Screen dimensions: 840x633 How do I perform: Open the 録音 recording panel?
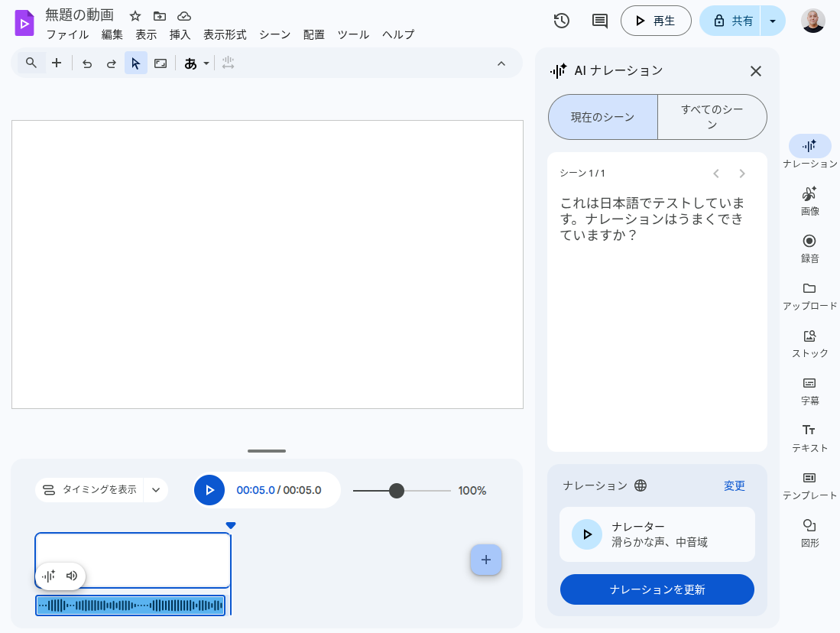pyautogui.click(x=809, y=248)
